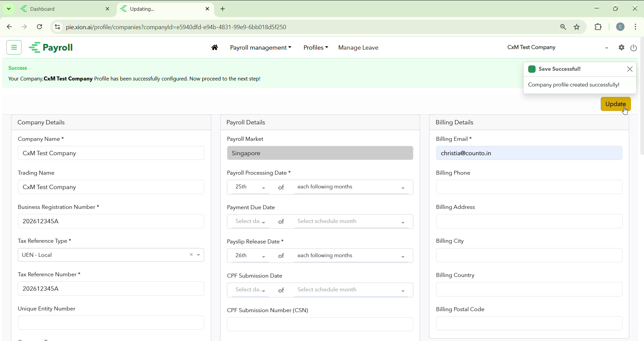
Task: Click the Billing Phone input field
Action: [x=528, y=187]
